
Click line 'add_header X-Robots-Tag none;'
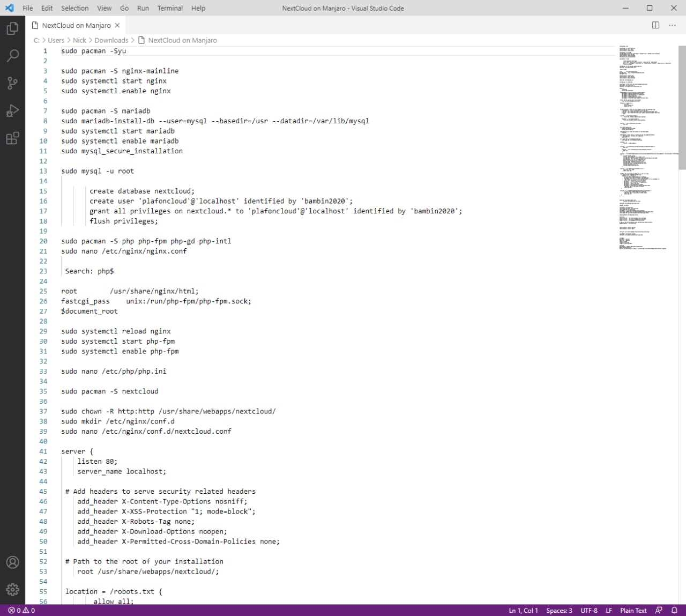(136, 521)
